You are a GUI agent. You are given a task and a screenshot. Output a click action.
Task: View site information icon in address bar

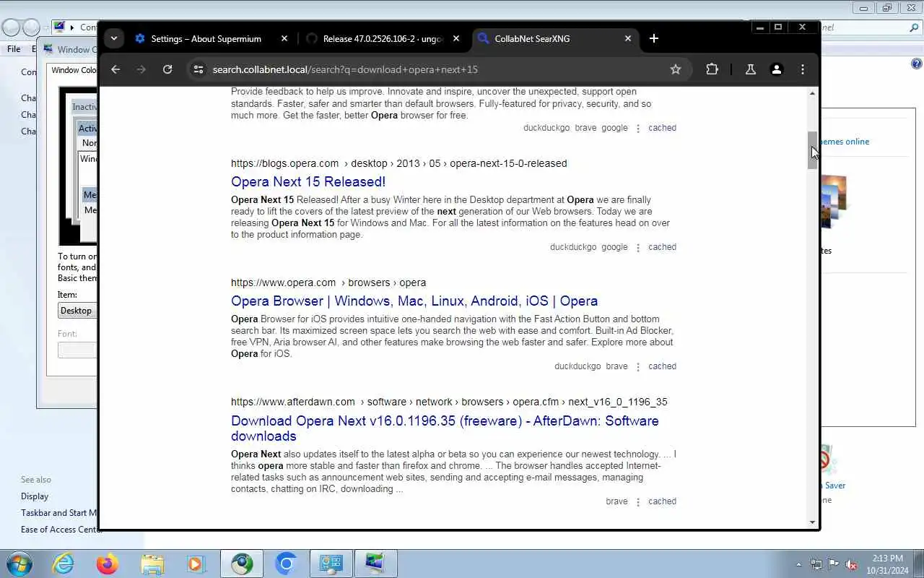(199, 69)
